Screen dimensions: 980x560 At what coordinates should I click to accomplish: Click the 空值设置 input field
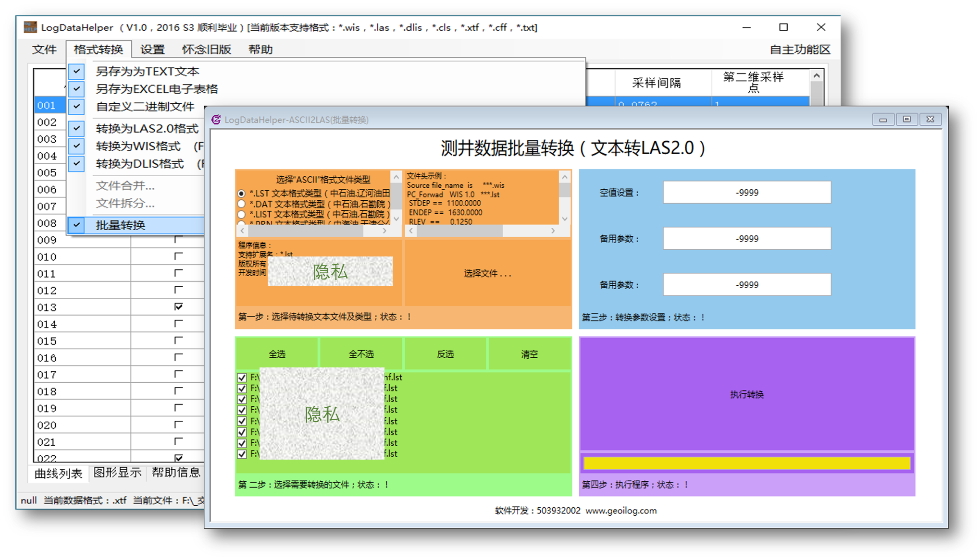tap(746, 193)
